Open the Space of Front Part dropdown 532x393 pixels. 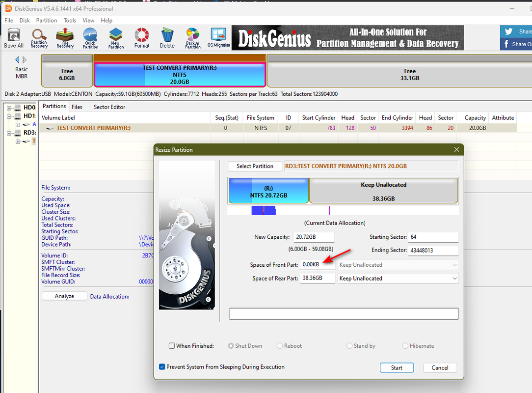pyautogui.click(x=398, y=265)
